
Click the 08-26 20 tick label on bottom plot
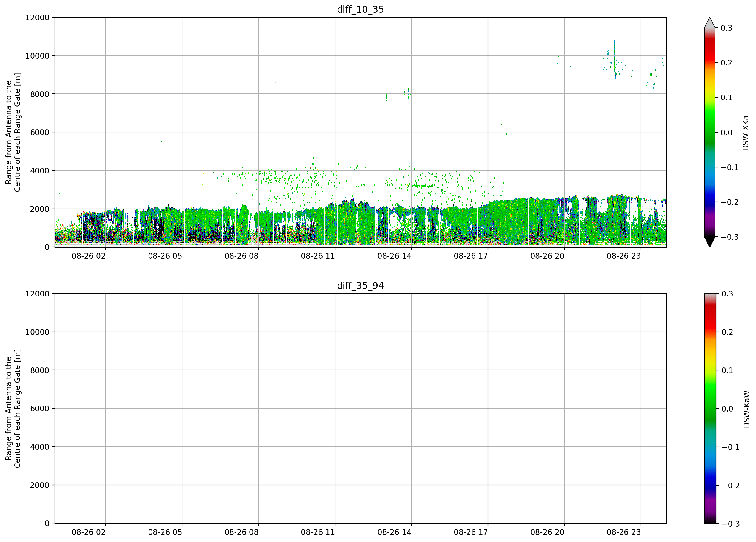(547, 532)
